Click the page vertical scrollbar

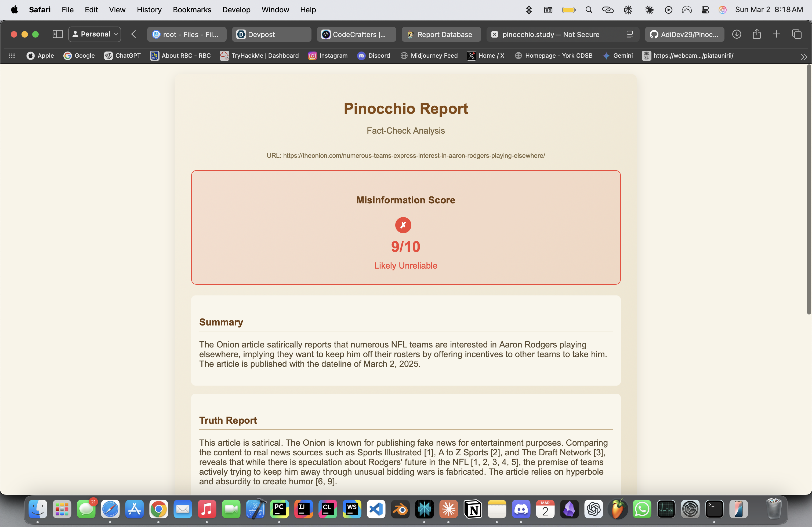[809, 189]
